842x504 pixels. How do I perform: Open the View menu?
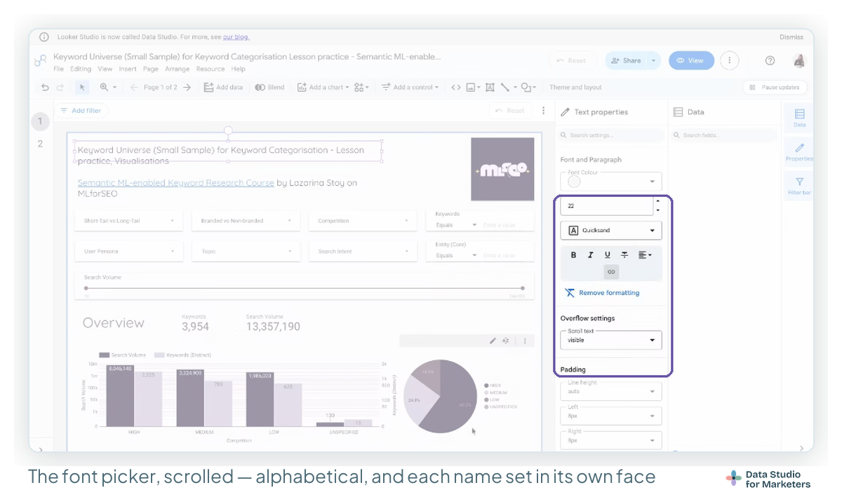tap(105, 69)
